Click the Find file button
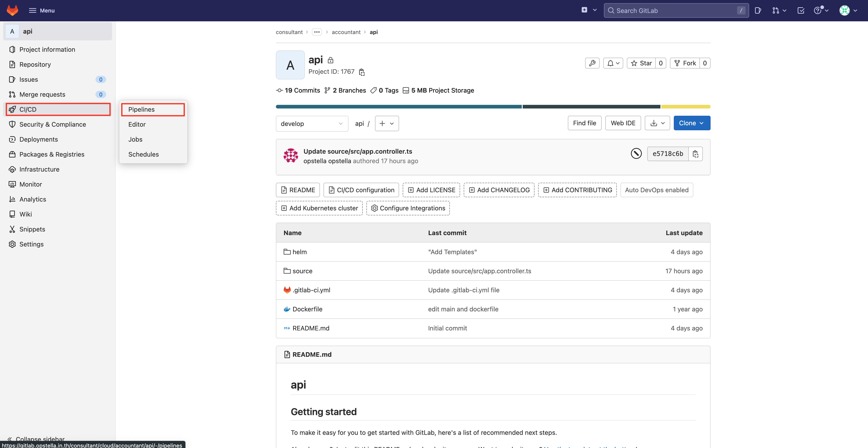The width and height of the screenshot is (868, 448). [x=584, y=123]
